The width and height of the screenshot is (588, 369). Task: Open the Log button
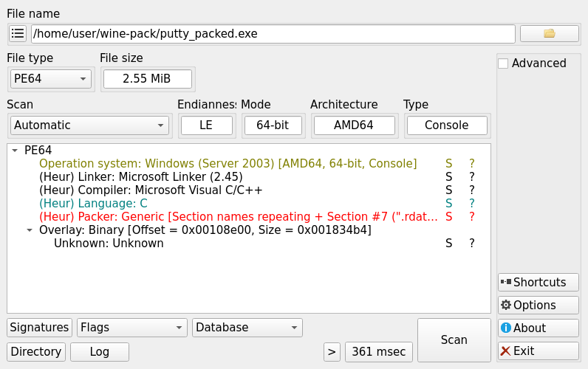100,352
